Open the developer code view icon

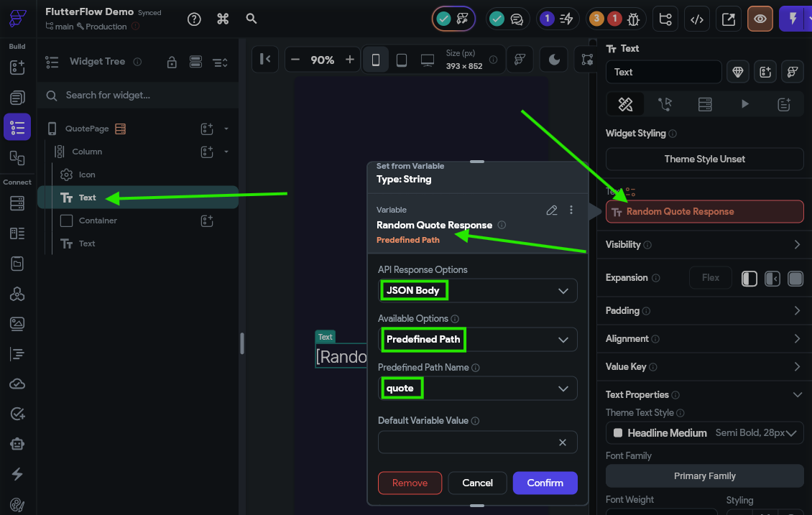697,19
